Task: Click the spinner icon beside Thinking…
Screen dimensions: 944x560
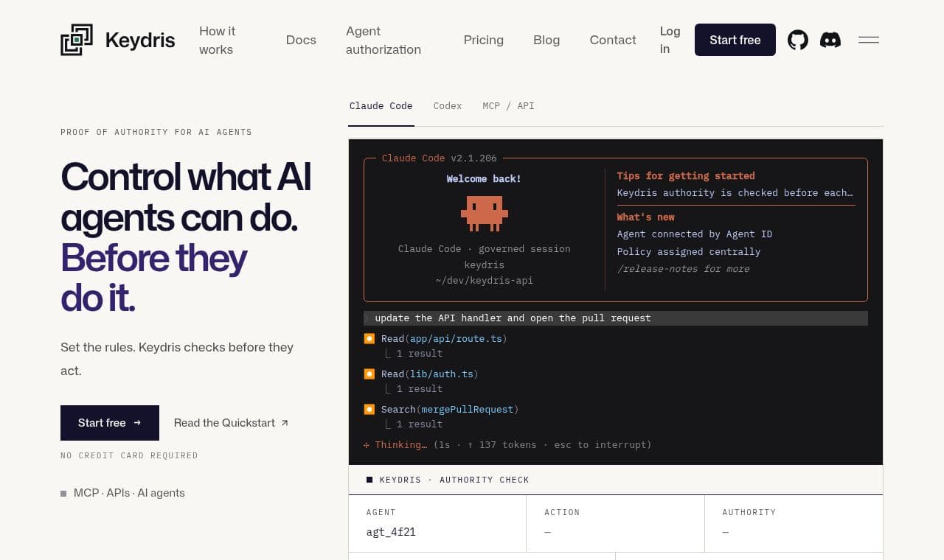Action: point(367,445)
